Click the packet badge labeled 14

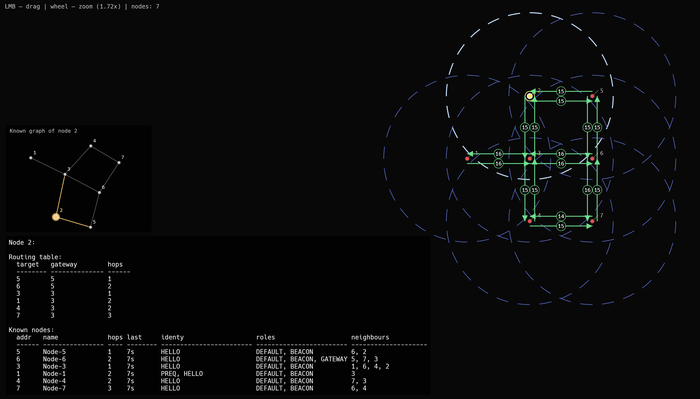tap(561, 216)
